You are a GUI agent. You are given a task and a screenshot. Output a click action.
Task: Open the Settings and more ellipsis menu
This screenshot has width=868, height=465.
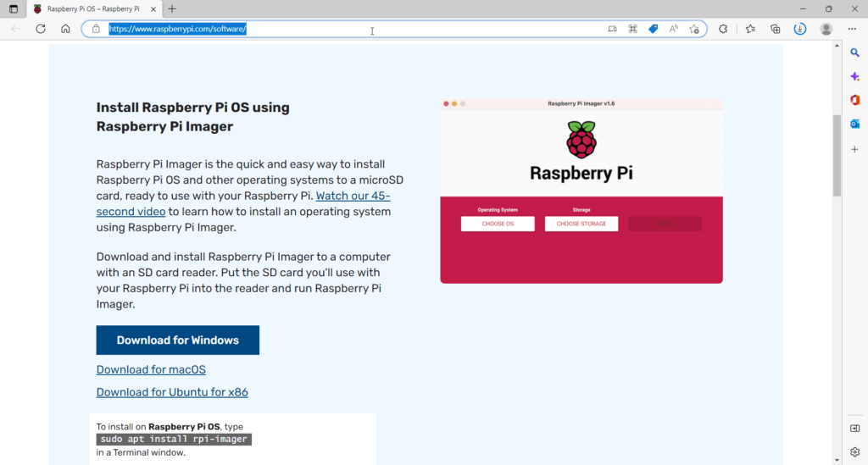pos(852,29)
